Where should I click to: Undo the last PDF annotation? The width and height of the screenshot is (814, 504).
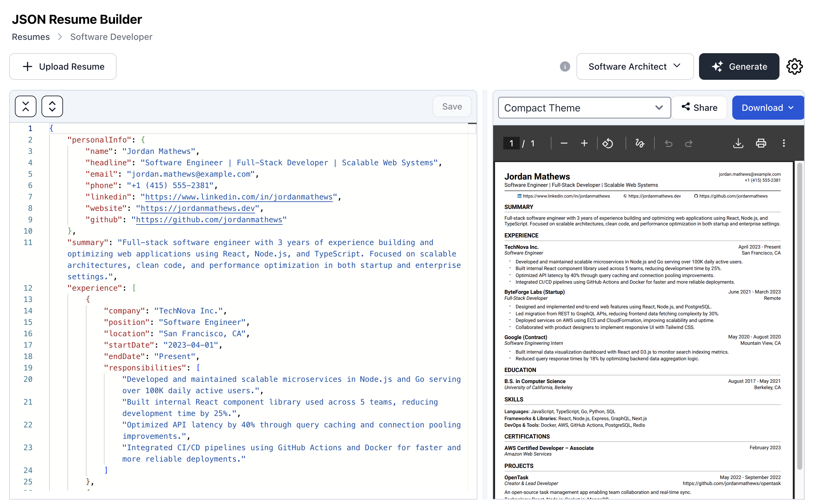click(668, 143)
